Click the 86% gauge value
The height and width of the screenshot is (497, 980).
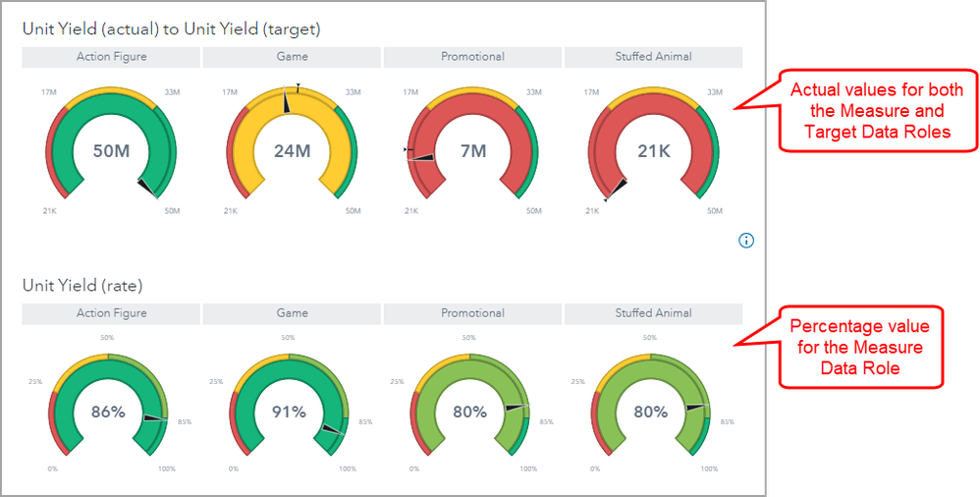click(109, 412)
